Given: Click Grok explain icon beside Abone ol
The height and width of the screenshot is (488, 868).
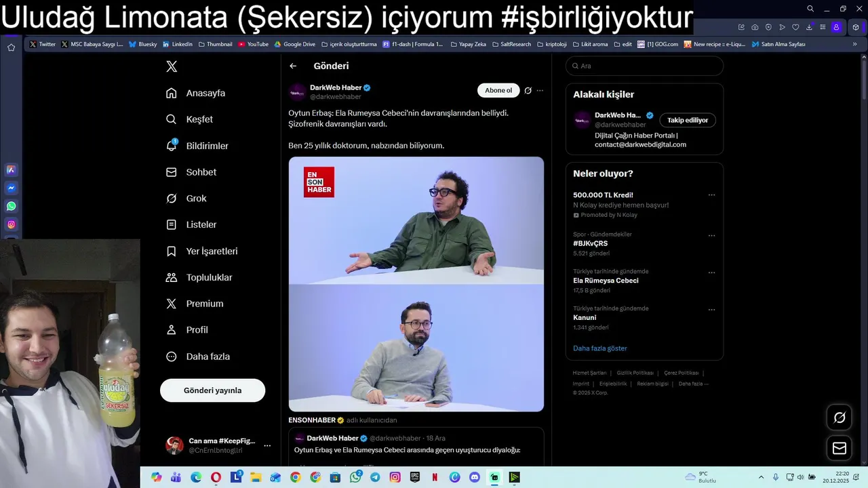Looking at the screenshot, I should [x=528, y=90].
